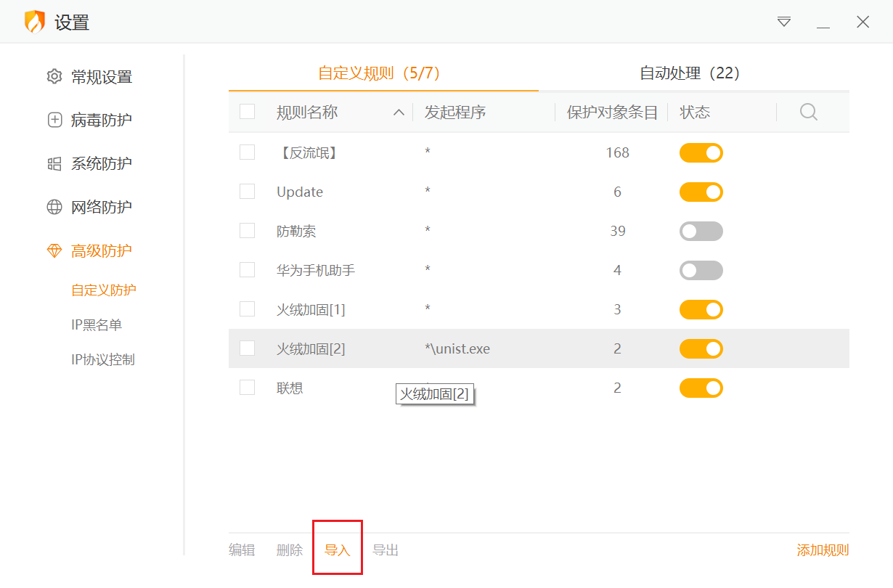Turn on the 华为手机助手 rule switch
Viewport: 893px width, 588px height.
click(701, 271)
